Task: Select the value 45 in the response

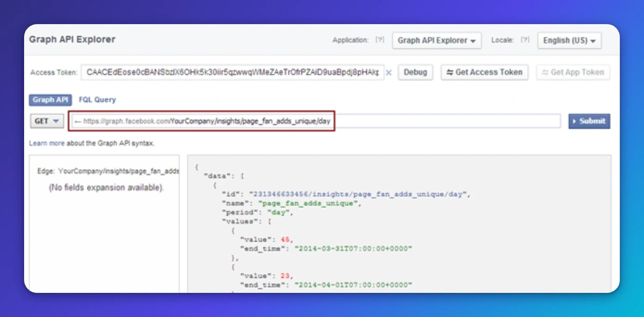Action: pos(285,240)
